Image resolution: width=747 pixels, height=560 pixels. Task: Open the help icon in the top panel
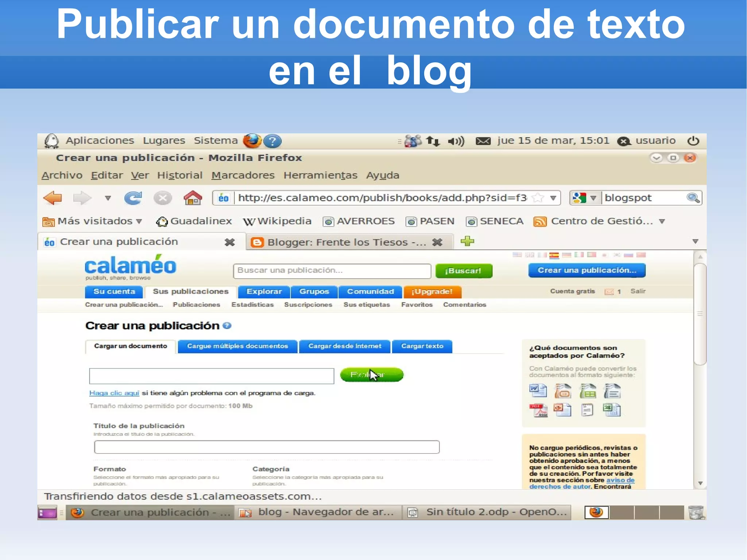tap(272, 141)
